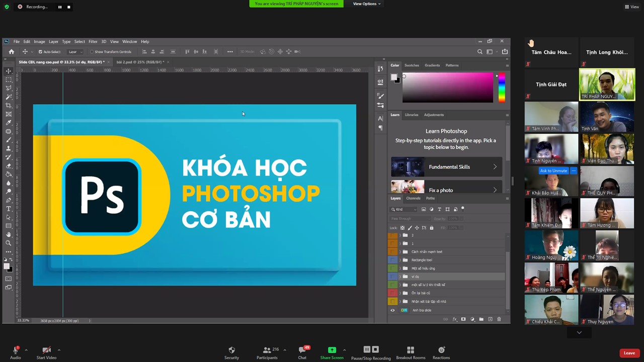Open audio options arrow beside Audio

(x=26, y=350)
